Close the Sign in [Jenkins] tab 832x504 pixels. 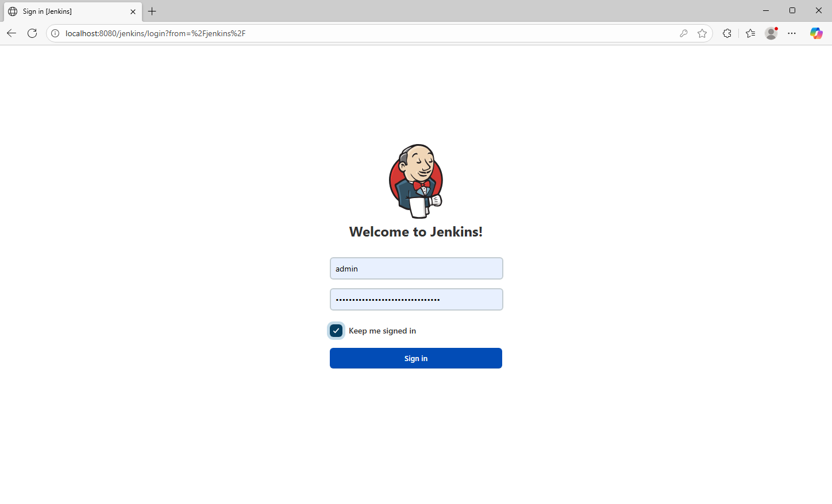click(133, 11)
